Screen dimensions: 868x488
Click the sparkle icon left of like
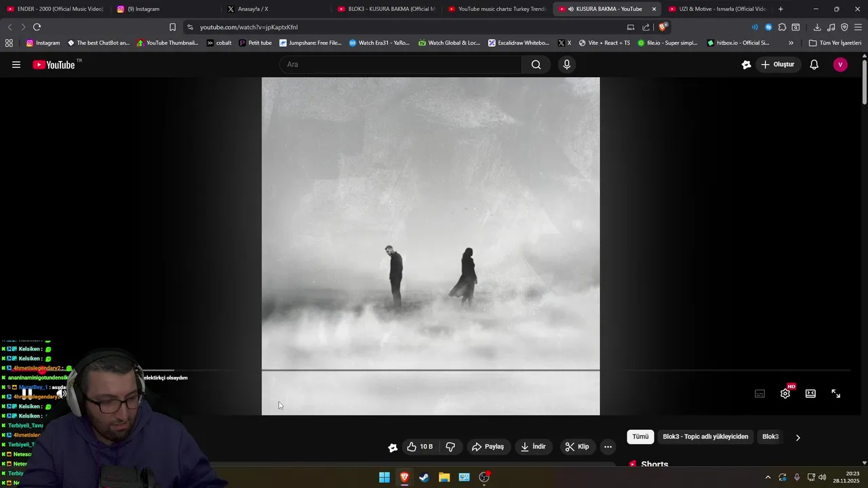[393, 447]
